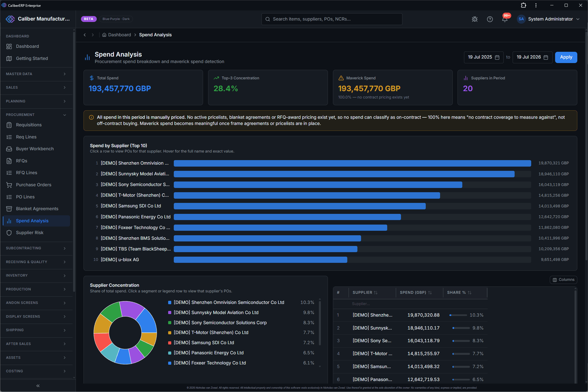Open calendar icon for start date
The height and width of the screenshot is (392, 588).
coord(497,57)
